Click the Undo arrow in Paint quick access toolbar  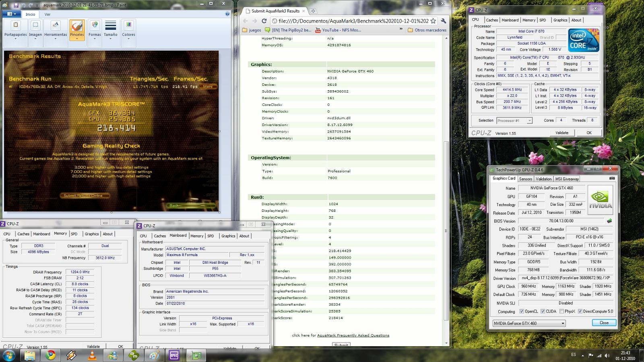coord(23,5)
